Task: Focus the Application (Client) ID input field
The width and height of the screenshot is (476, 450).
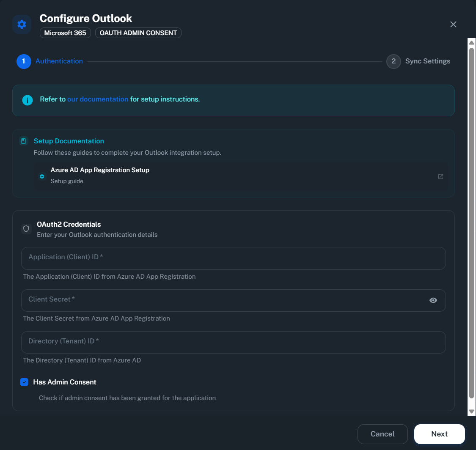Action: tap(233, 258)
